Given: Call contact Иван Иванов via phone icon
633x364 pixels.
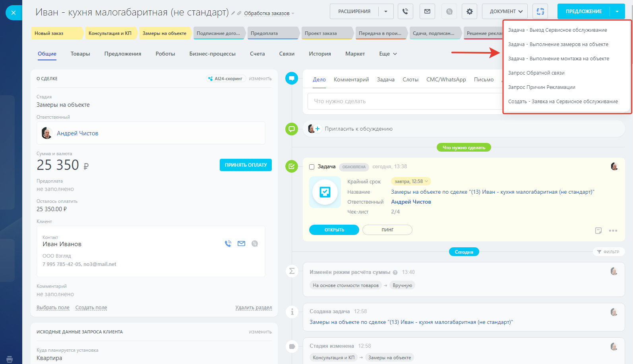Looking at the screenshot, I should pyautogui.click(x=228, y=244).
